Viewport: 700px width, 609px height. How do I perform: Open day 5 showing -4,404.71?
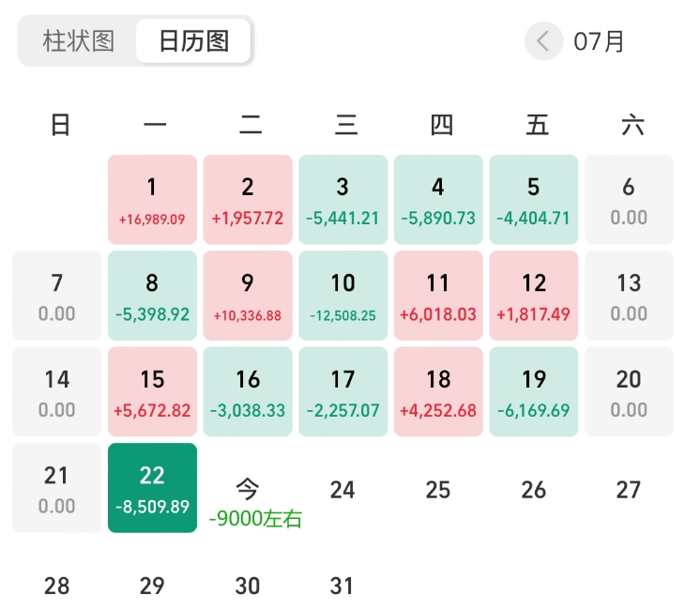click(534, 200)
